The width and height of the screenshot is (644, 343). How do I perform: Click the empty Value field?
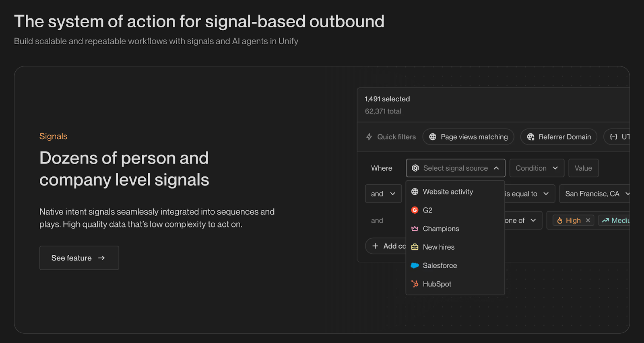coord(583,168)
